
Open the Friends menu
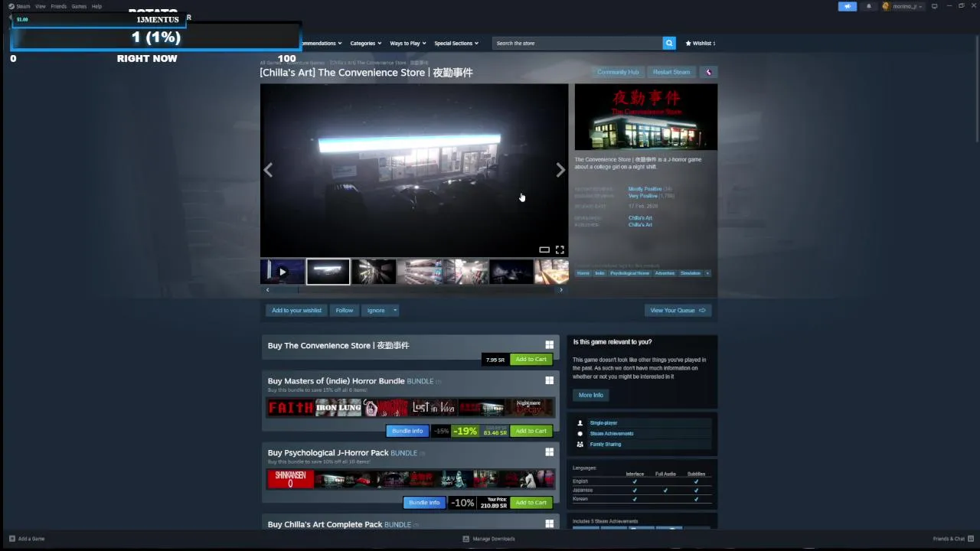point(59,6)
